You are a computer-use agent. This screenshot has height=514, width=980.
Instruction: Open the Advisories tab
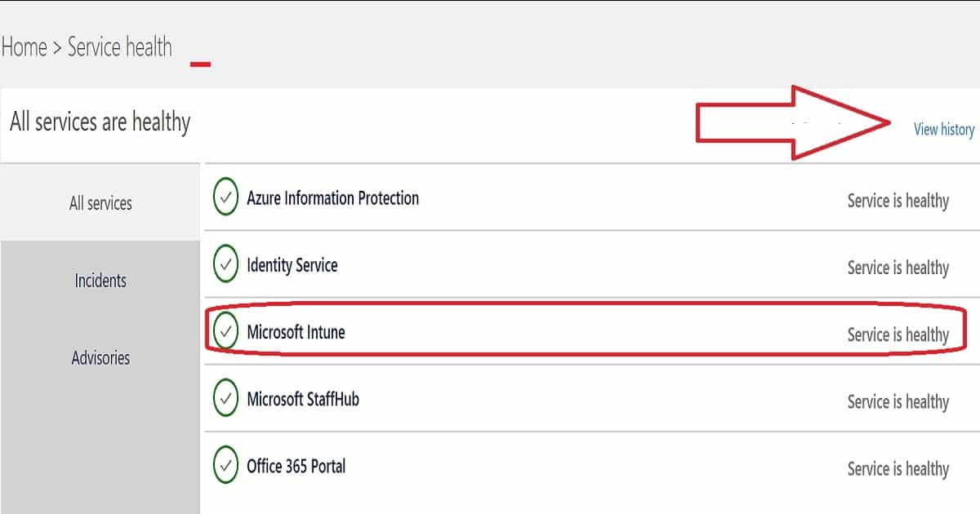(x=100, y=358)
